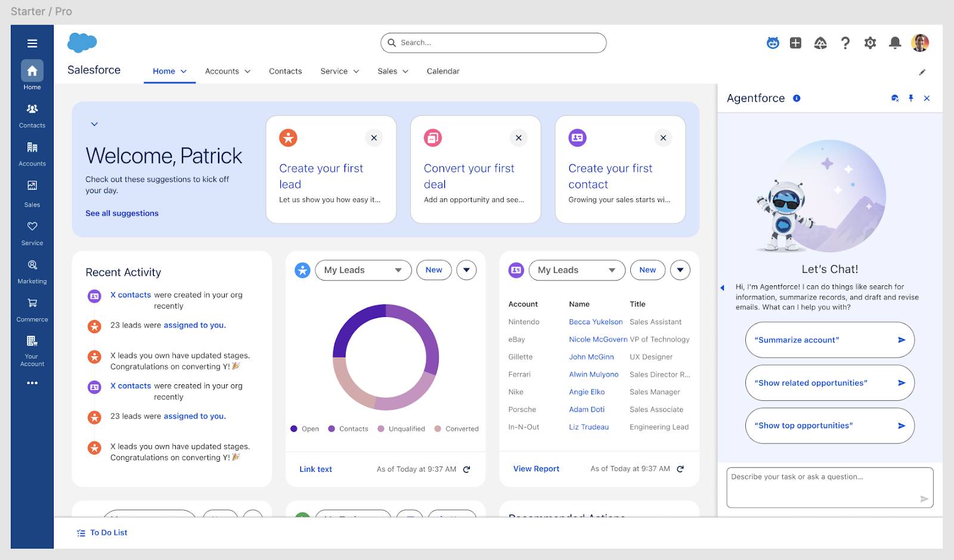
Task: Dismiss the Convert your first deal card
Action: (519, 138)
